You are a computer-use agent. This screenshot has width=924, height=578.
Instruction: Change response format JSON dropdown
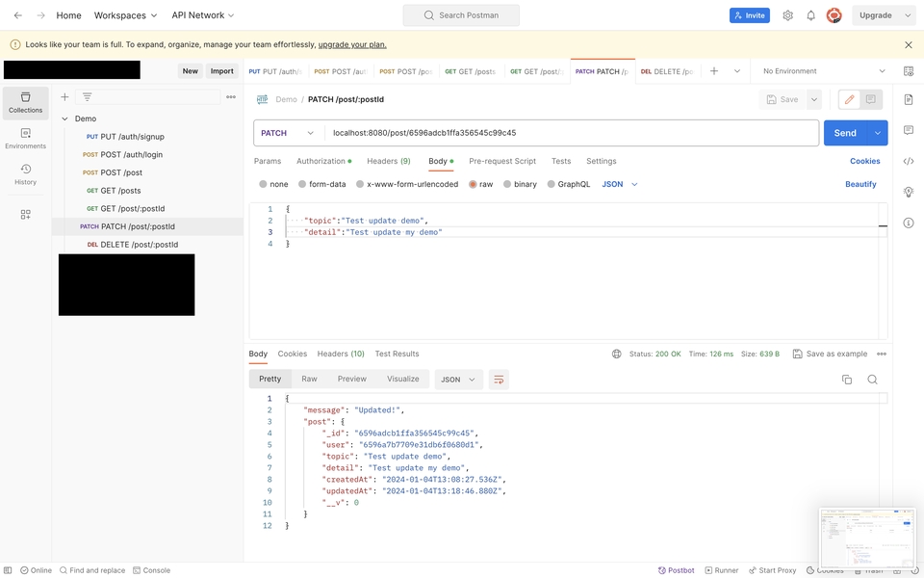(458, 380)
